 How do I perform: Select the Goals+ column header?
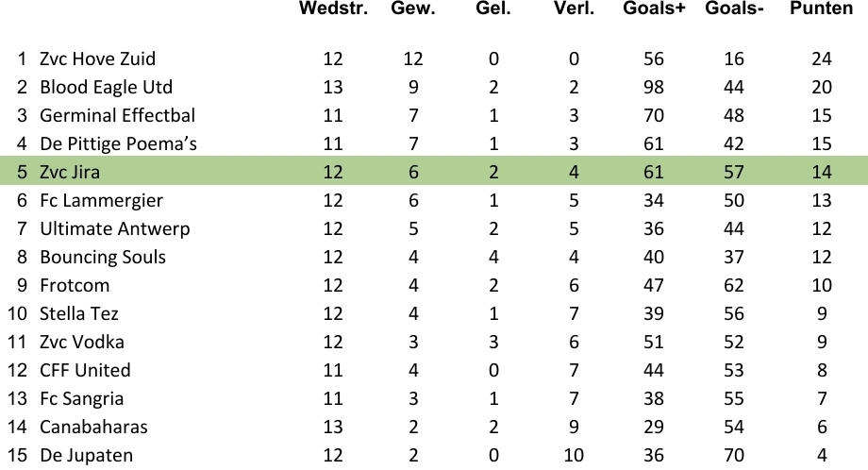coord(654,9)
